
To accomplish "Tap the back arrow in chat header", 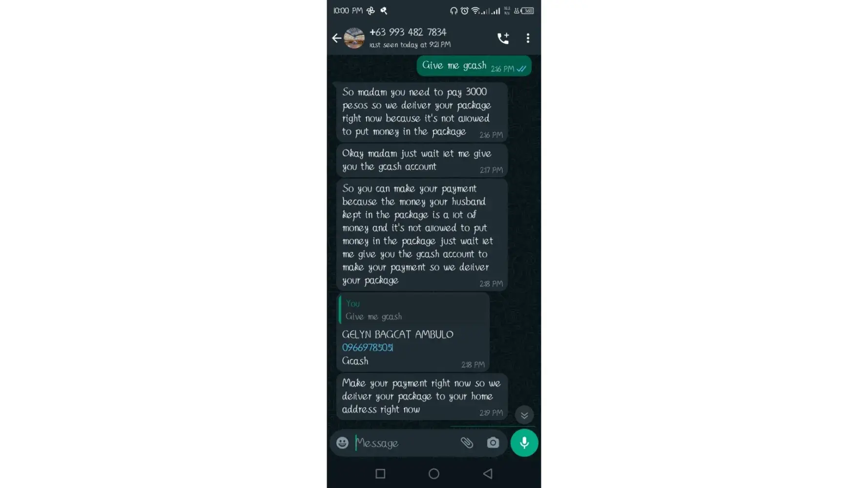I will pos(336,38).
